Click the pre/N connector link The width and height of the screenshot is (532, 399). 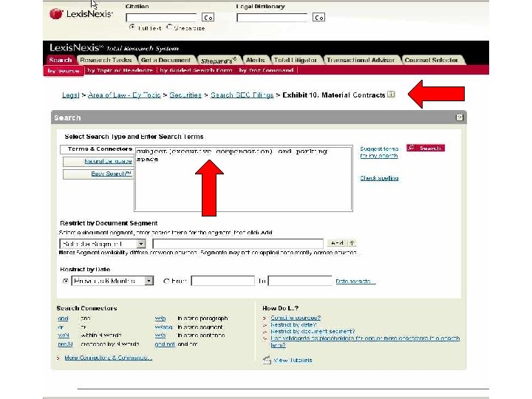(65, 344)
